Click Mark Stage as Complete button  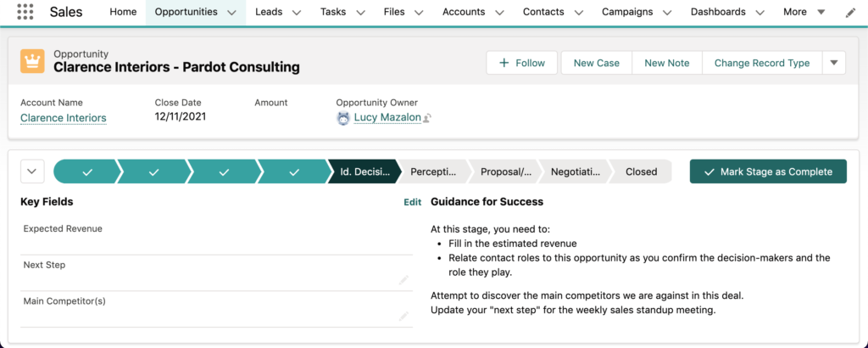tap(768, 171)
